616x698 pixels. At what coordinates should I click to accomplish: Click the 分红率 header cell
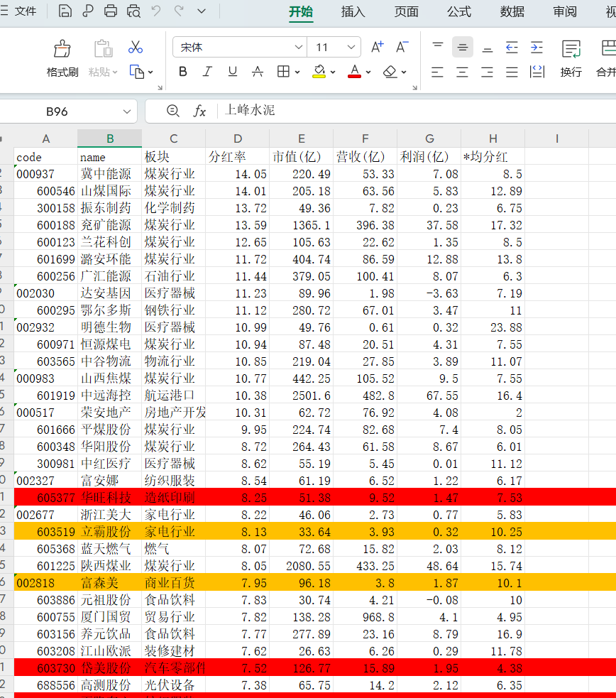point(238,157)
